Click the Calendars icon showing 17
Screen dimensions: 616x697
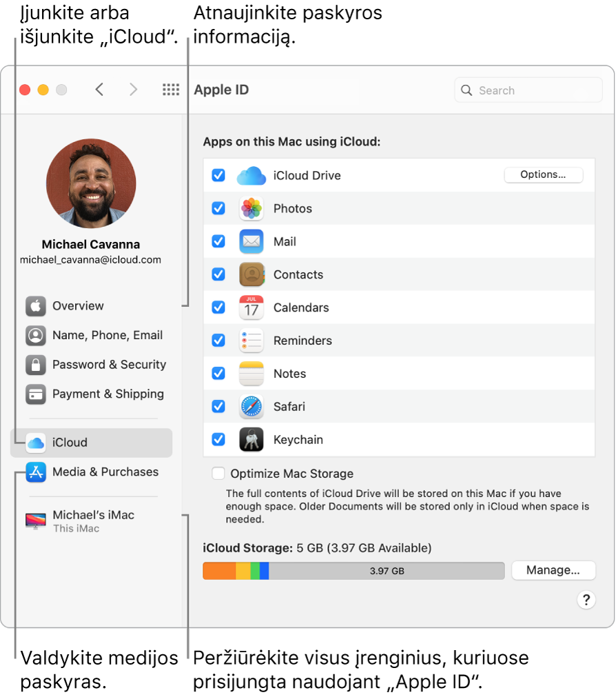(251, 307)
